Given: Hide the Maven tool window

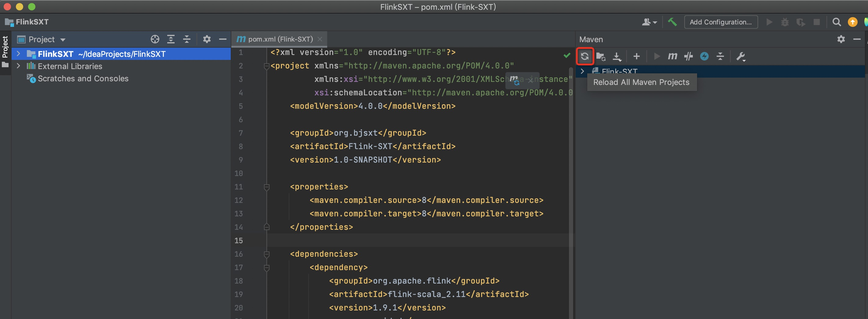Looking at the screenshot, I should click(x=857, y=39).
